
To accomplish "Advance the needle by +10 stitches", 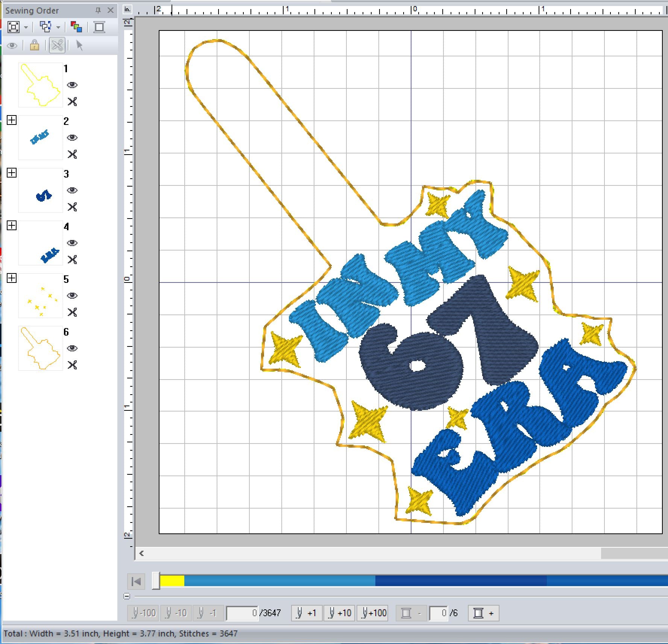I will click(x=339, y=613).
